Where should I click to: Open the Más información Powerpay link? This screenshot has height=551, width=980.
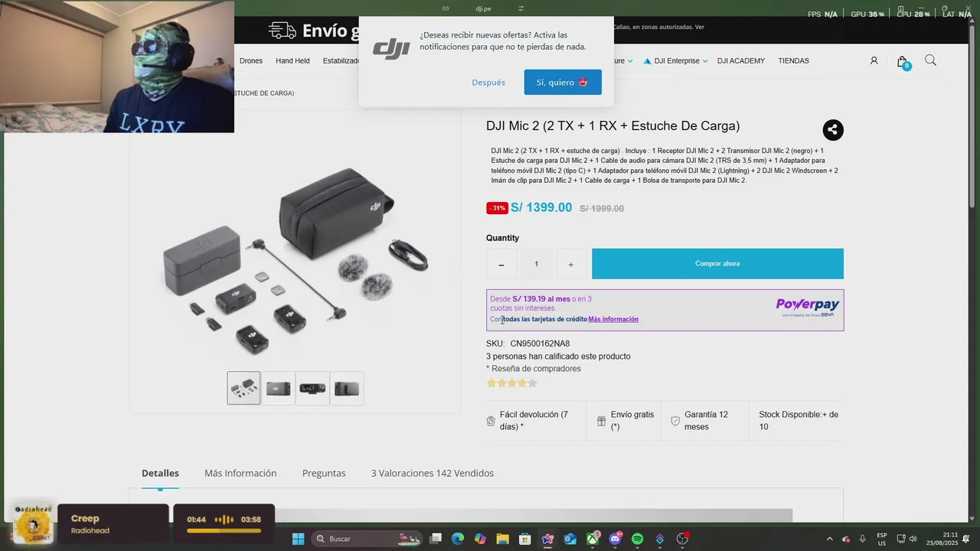tap(613, 319)
